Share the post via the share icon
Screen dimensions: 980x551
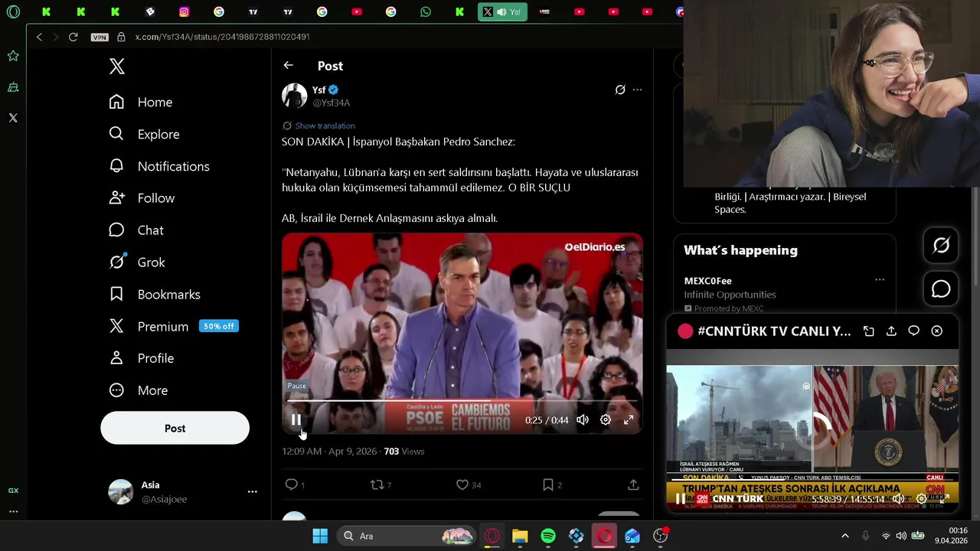633,484
